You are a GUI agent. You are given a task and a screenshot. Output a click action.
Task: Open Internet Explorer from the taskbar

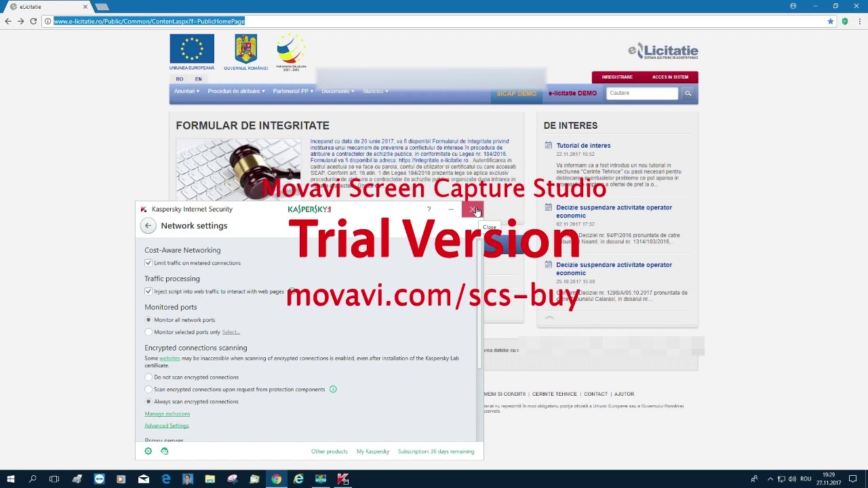[x=298, y=479]
